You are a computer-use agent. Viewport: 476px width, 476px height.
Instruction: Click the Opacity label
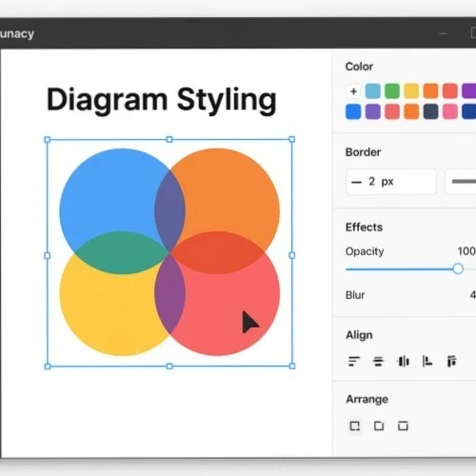(365, 251)
